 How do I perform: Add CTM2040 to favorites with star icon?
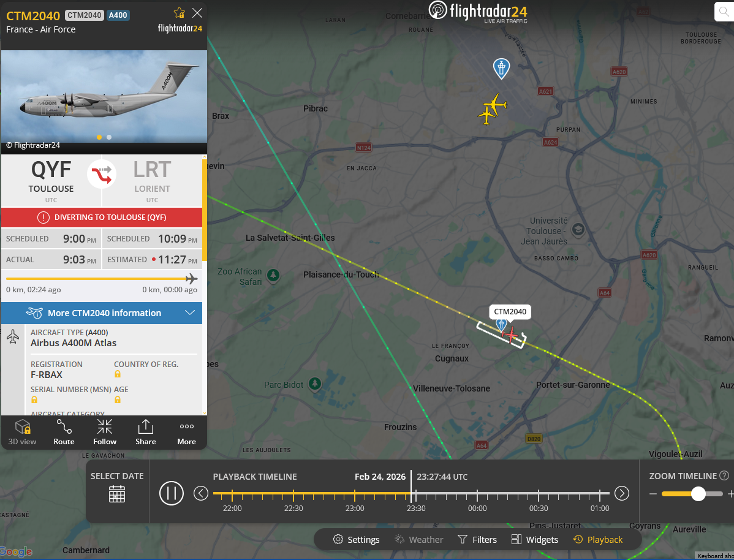click(180, 13)
